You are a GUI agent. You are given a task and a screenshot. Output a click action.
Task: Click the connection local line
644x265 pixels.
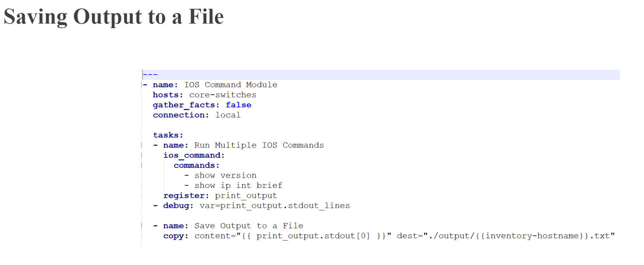click(197, 115)
